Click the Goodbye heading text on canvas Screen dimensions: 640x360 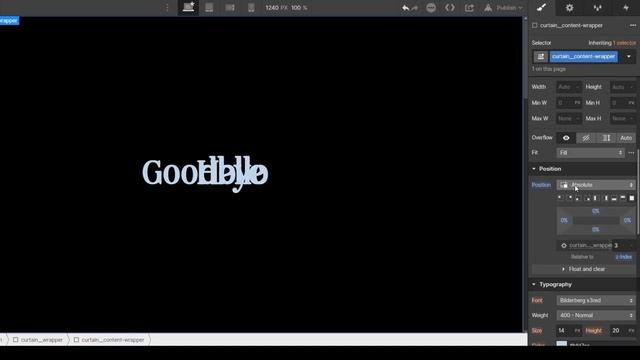205,173
